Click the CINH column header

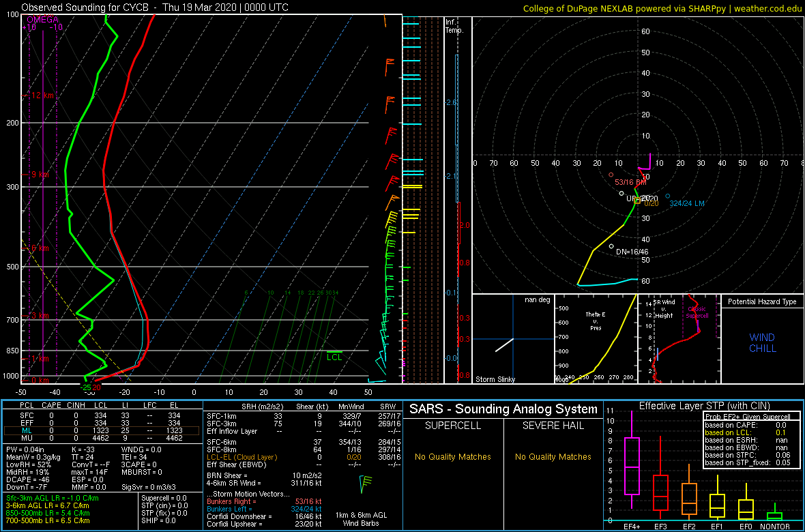[77, 406]
